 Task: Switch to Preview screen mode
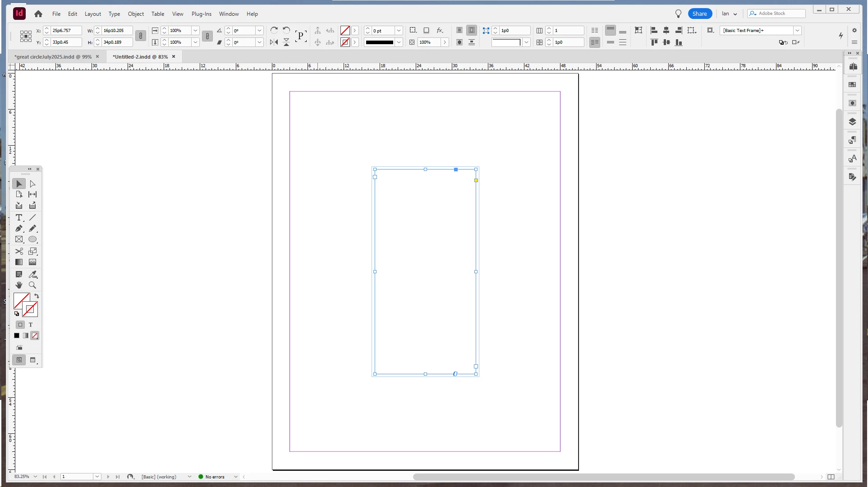[x=32, y=360]
